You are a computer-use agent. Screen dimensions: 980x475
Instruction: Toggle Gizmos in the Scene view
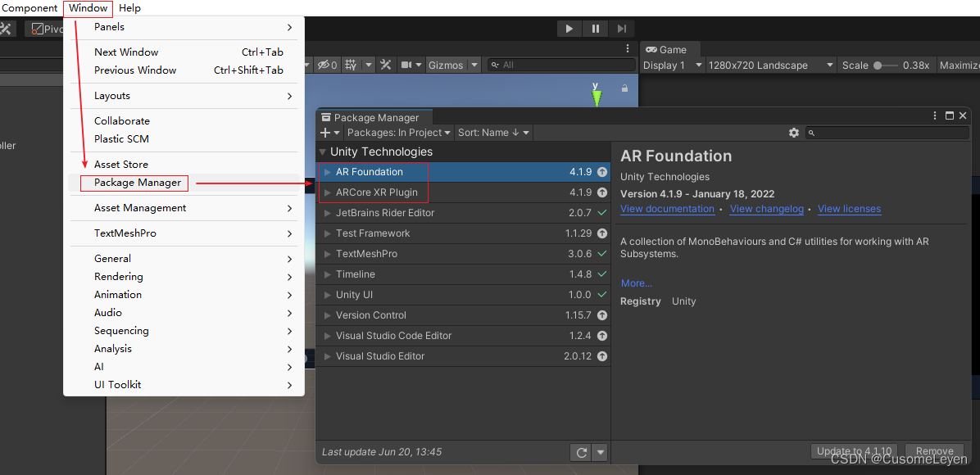(x=446, y=65)
